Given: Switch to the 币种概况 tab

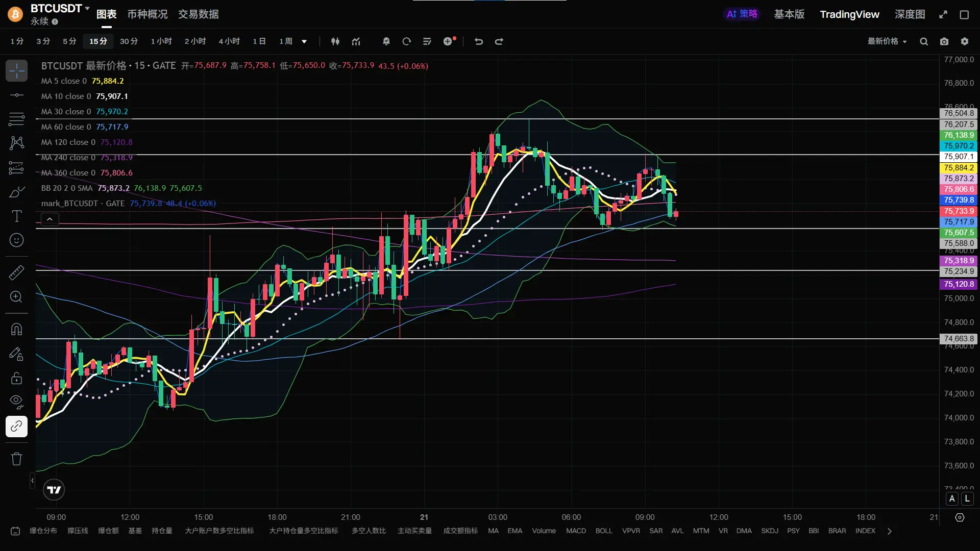Looking at the screenshot, I should [x=147, y=14].
